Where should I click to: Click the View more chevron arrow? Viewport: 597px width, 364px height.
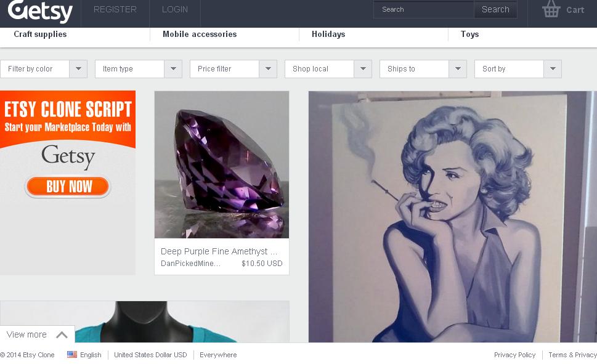coord(62,335)
